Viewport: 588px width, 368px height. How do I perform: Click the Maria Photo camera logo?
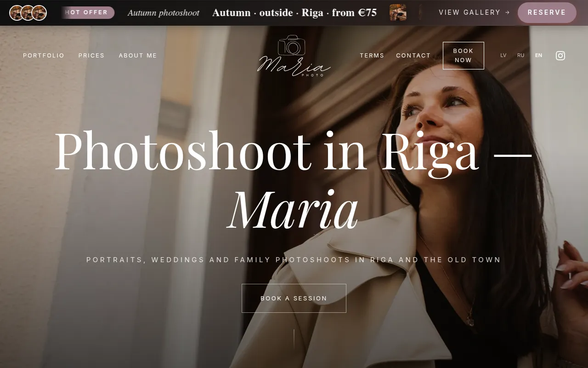pos(294,56)
